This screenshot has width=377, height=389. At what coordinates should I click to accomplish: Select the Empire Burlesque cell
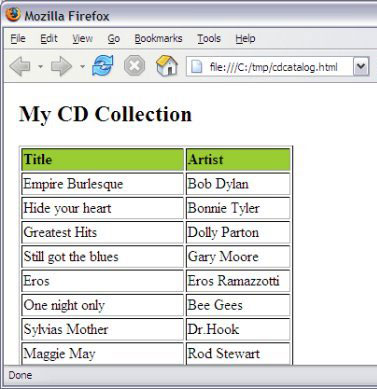(x=103, y=184)
